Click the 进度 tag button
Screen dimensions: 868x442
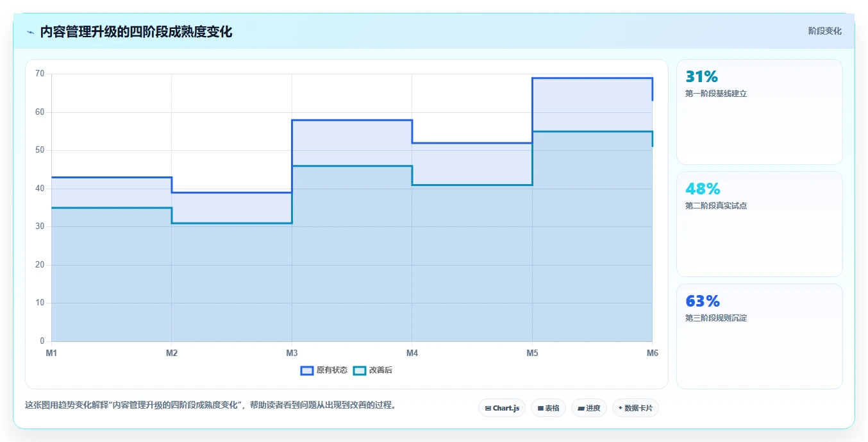click(x=588, y=408)
